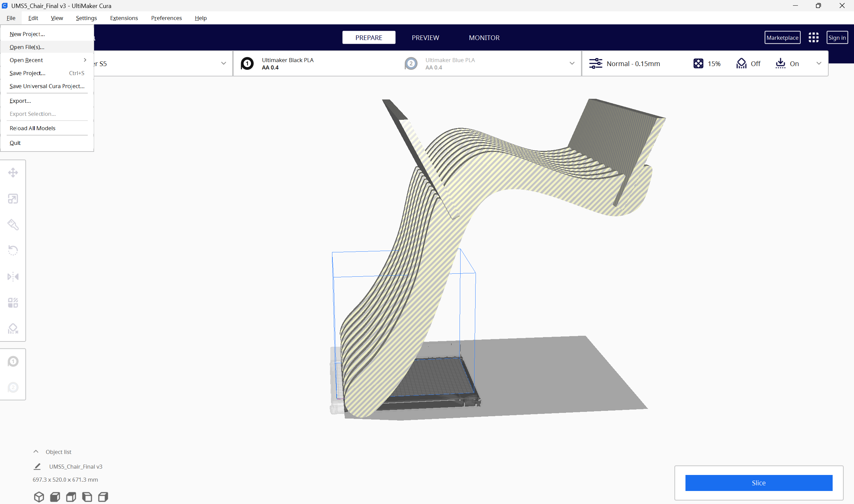Switch to left side view icon
Image resolution: width=854 pixels, height=504 pixels.
click(87, 497)
